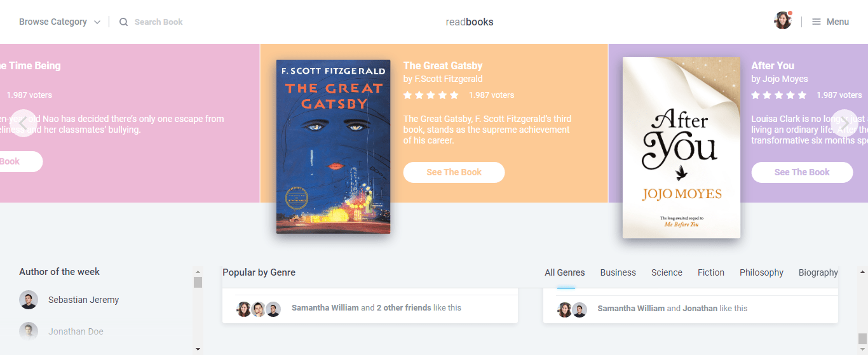Expand the Browse Category dropdown
The width and height of the screenshot is (868, 355).
click(x=60, y=22)
